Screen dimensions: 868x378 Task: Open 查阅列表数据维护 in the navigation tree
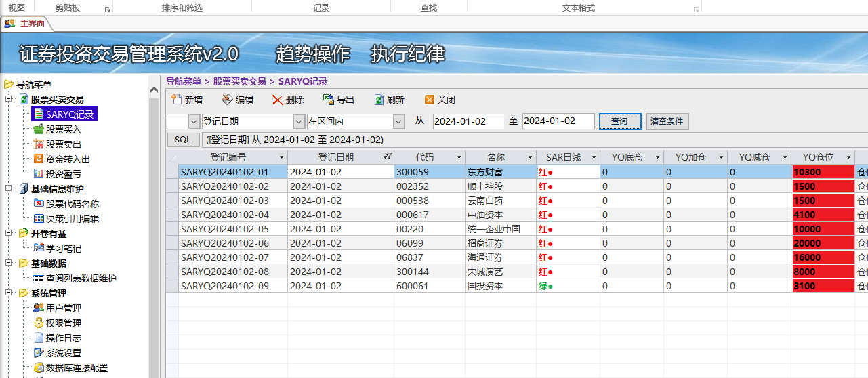click(75, 278)
